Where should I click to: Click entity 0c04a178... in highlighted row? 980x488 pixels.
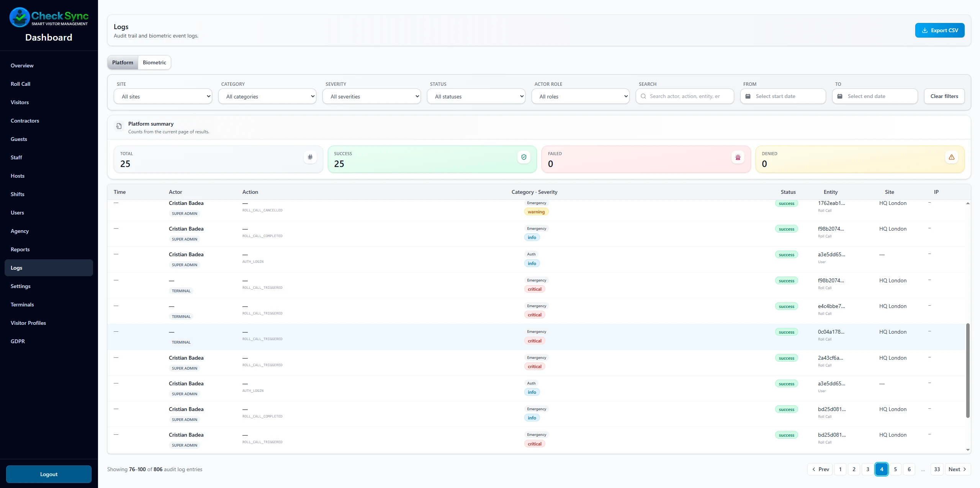pyautogui.click(x=831, y=332)
